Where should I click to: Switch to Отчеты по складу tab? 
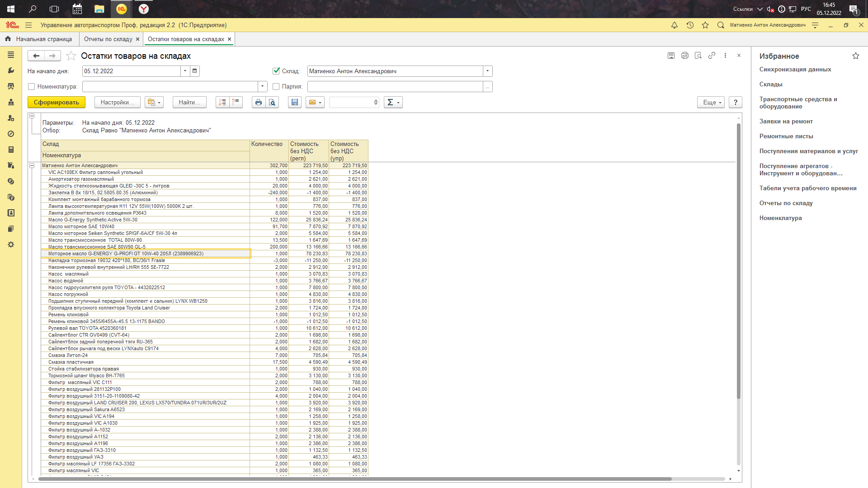(x=108, y=39)
